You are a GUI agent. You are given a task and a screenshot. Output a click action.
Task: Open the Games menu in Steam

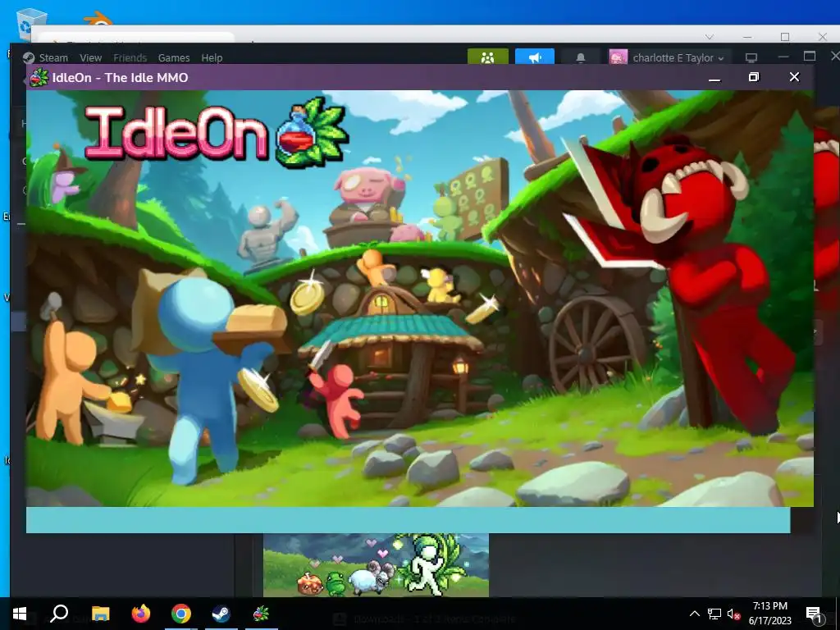pos(174,58)
